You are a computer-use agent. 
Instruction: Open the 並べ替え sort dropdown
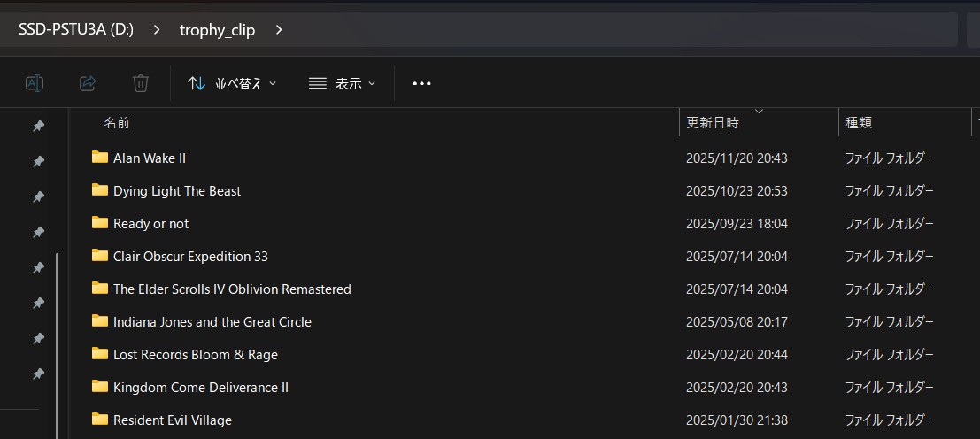232,83
